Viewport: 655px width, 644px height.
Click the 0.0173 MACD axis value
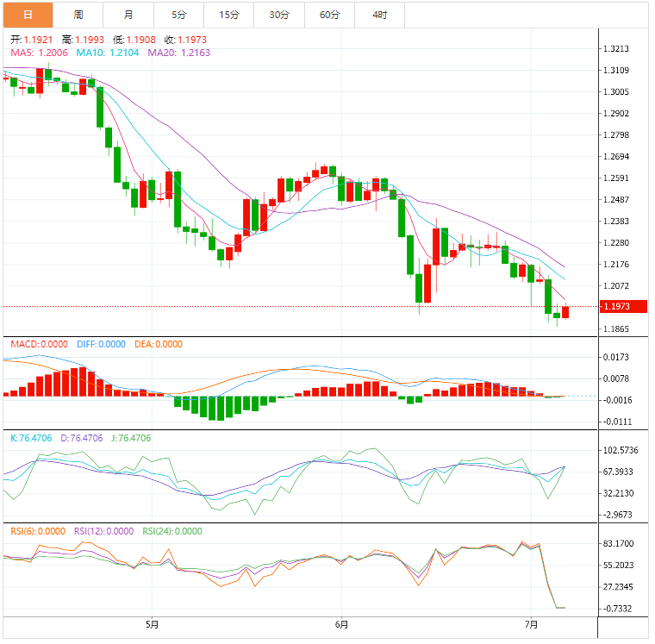[616, 357]
